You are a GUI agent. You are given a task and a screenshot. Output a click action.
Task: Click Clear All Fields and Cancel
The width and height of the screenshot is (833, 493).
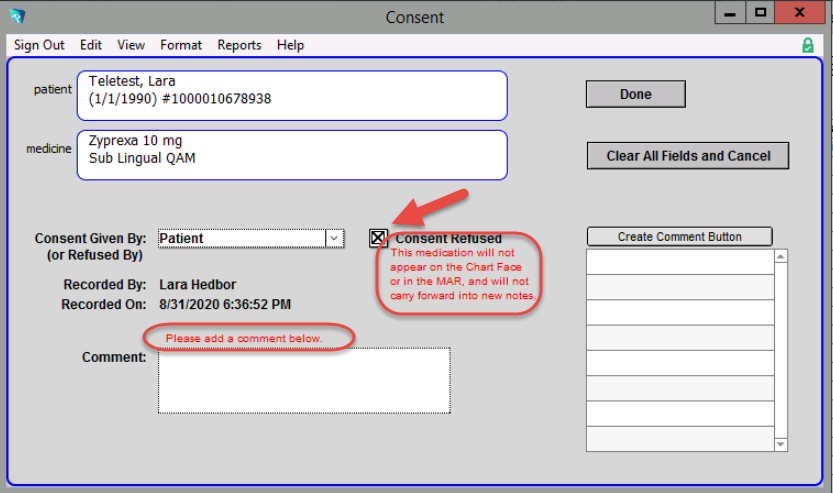point(688,156)
